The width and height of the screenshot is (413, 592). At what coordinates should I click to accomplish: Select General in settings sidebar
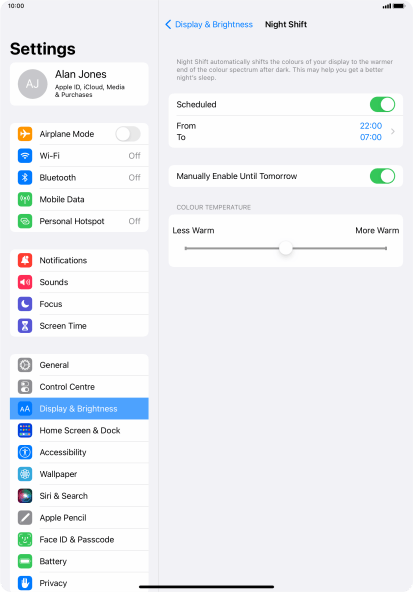tap(79, 365)
